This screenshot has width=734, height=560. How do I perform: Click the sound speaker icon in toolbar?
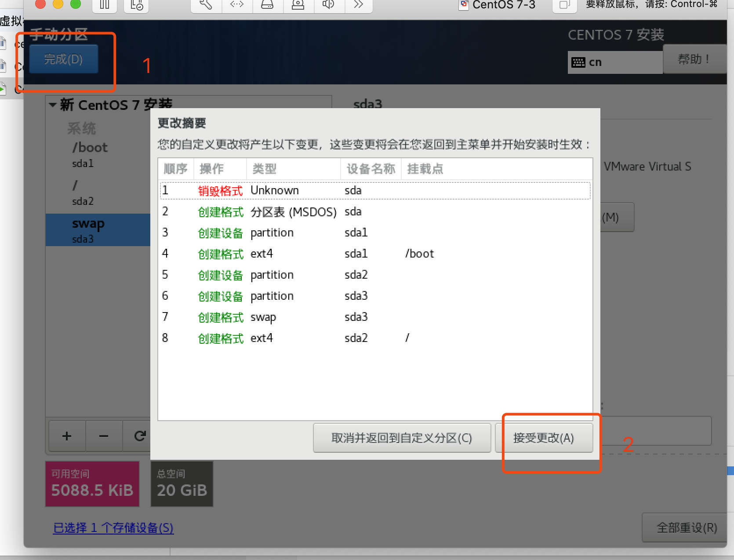point(328,5)
